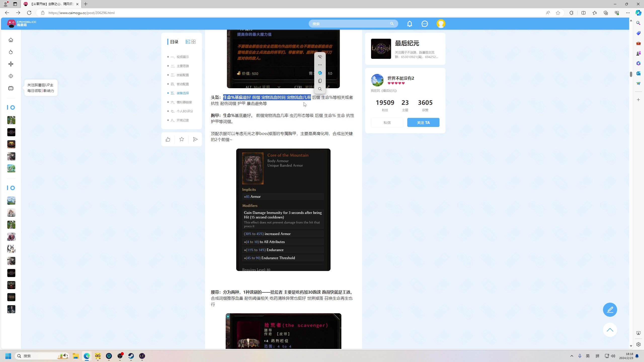This screenshot has width=644, height=362.
Task: Open games section via the controller icon
Action: coord(11,64)
